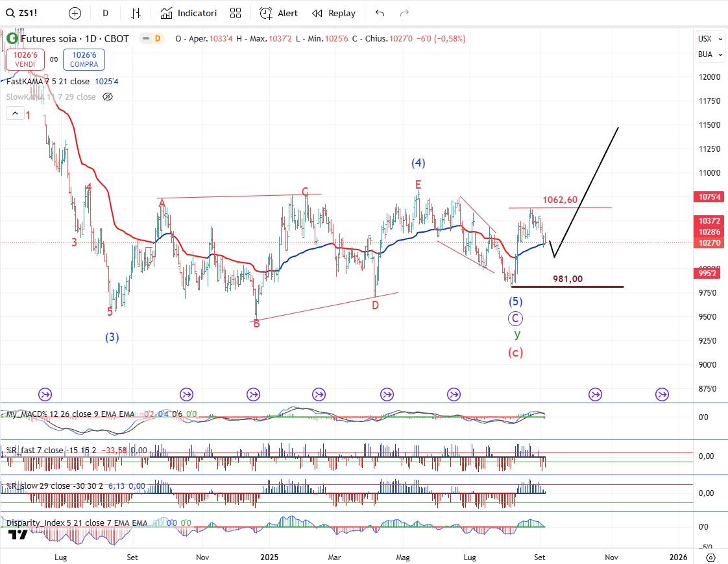The height and width of the screenshot is (564, 728).
Task: Select the 1027'0 current price label
Action: pyautogui.click(x=709, y=242)
